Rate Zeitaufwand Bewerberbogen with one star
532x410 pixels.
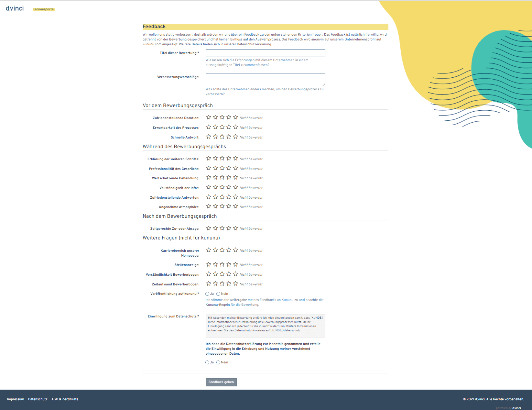pyautogui.click(x=209, y=284)
